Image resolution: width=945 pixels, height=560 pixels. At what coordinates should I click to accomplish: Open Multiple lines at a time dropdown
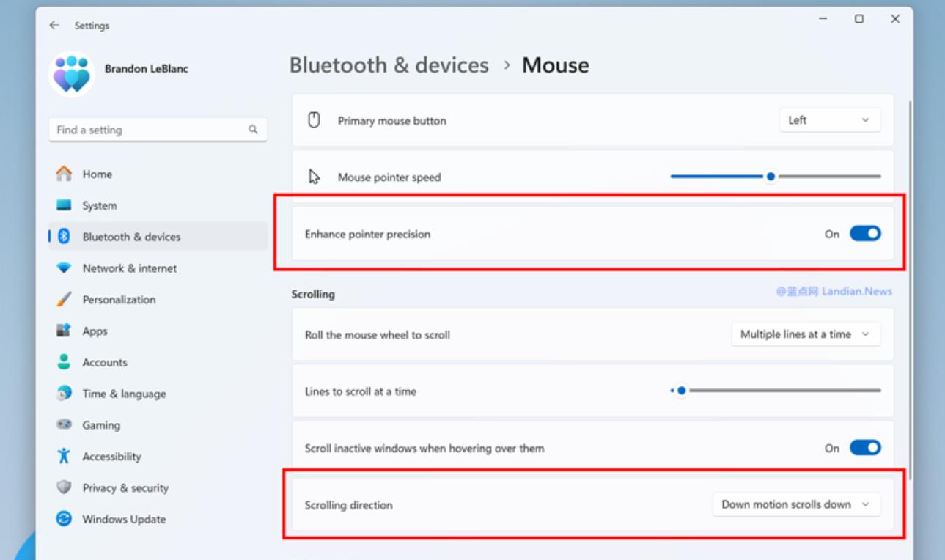click(806, 334)
